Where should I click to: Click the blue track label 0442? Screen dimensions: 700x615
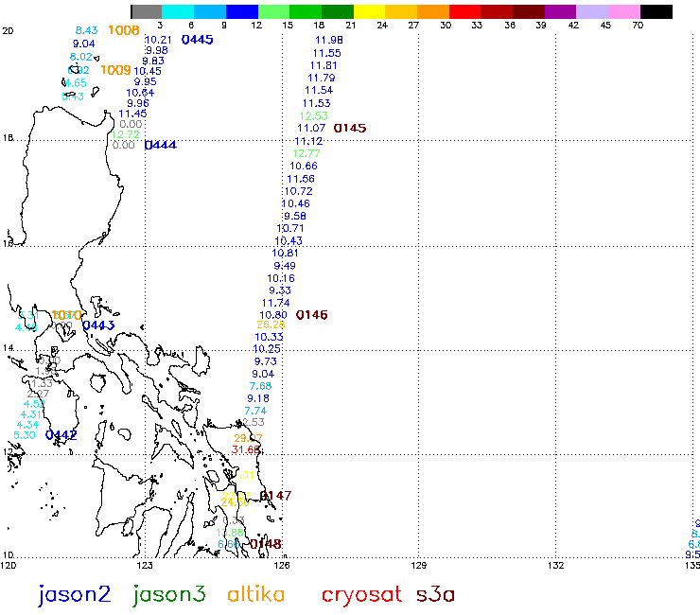click(61, 434)
